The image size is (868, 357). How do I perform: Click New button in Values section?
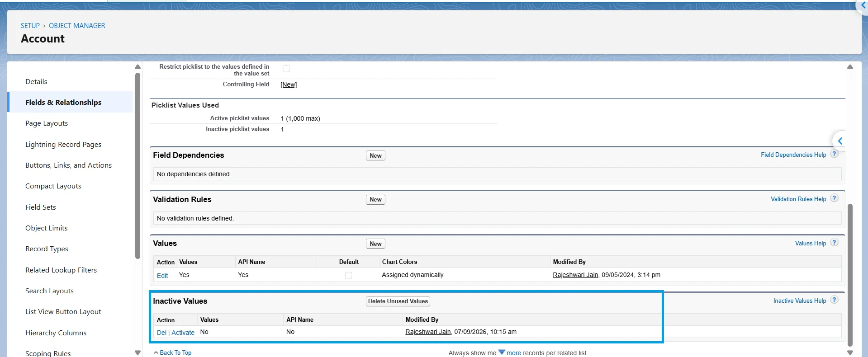point(375,244)
